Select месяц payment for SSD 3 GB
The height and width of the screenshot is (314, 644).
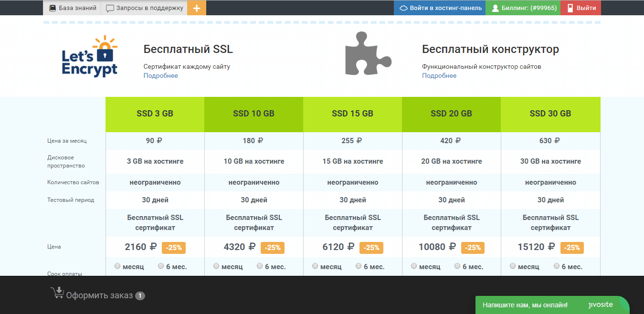pos(117,266)
